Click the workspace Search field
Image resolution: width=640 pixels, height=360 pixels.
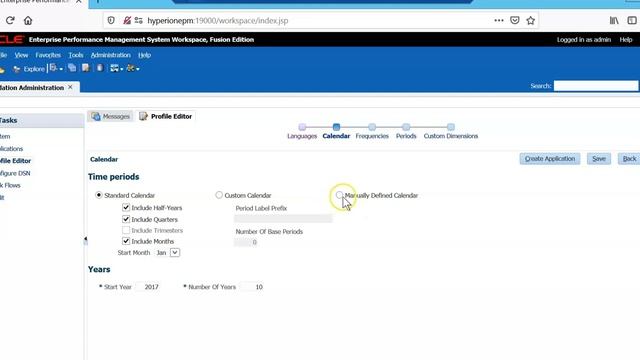pyautogui.click(x=596, y=86)
